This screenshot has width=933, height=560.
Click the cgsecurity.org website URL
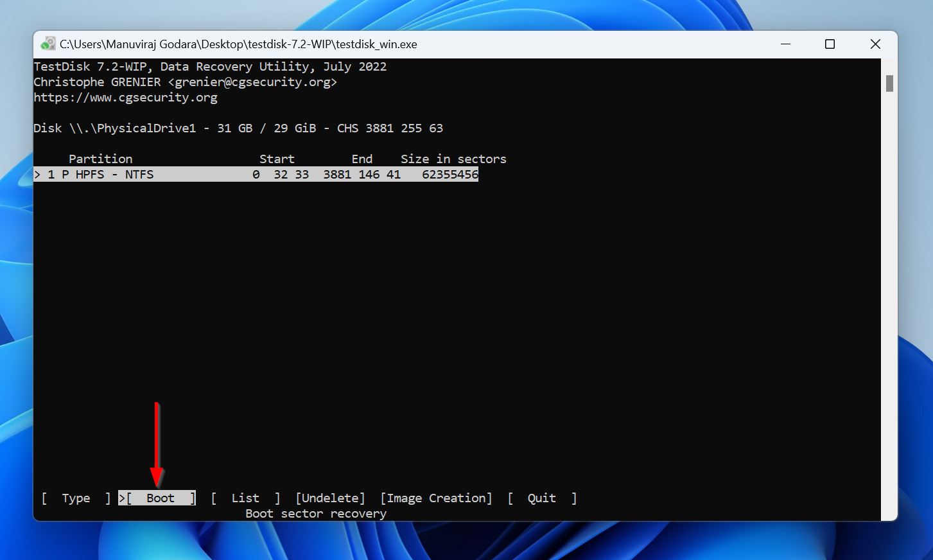[126, 98]
